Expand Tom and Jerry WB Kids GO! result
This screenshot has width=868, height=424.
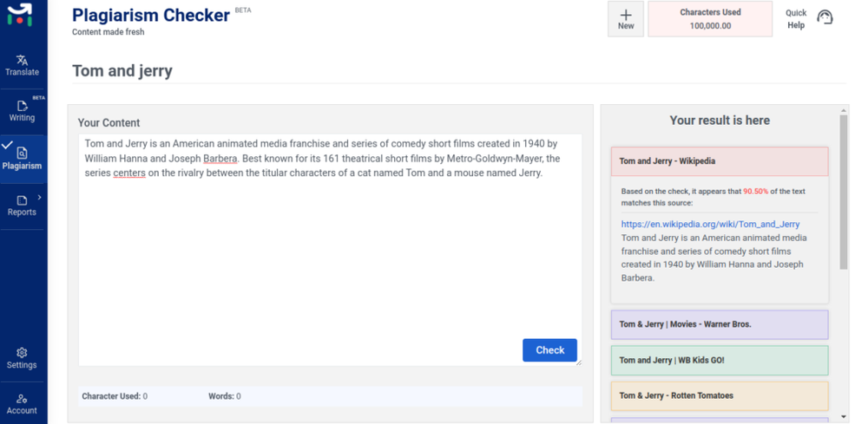click(720, 361)
